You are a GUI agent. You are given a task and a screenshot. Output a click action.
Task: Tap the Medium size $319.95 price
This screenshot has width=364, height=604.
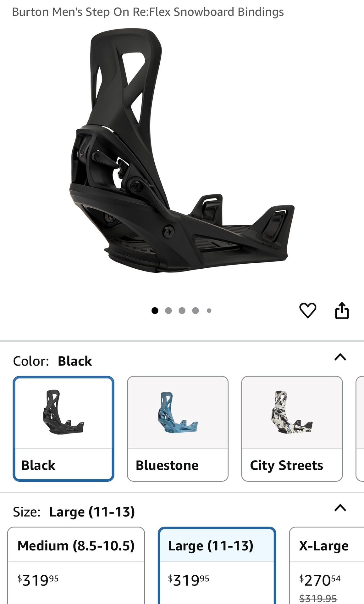38,580
